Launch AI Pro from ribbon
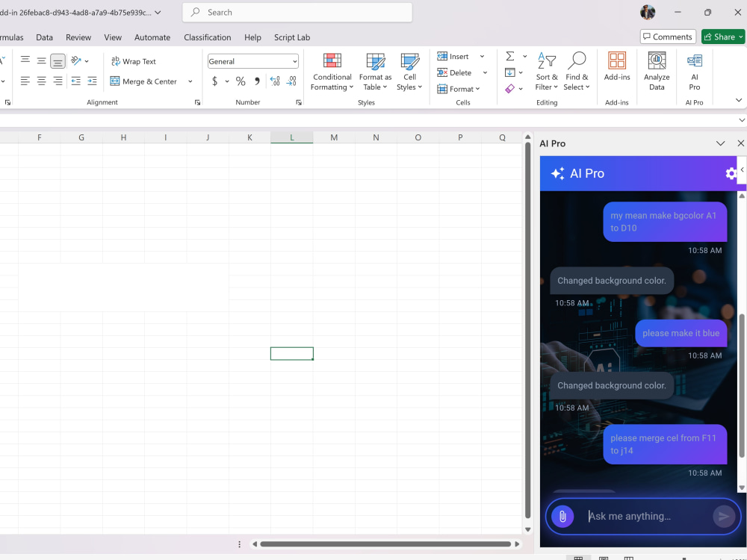The image size is (747, 560). (695, 72)
